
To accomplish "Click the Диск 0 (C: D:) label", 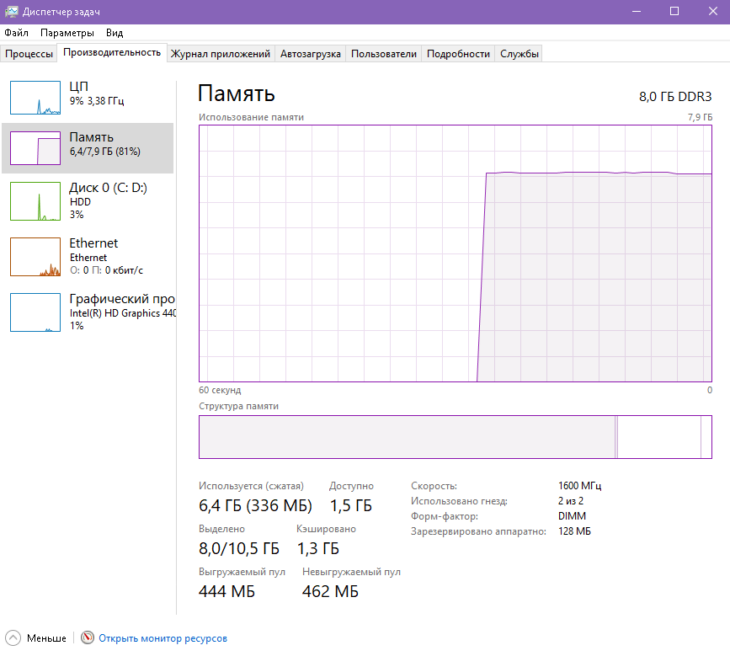I will 108,188.
